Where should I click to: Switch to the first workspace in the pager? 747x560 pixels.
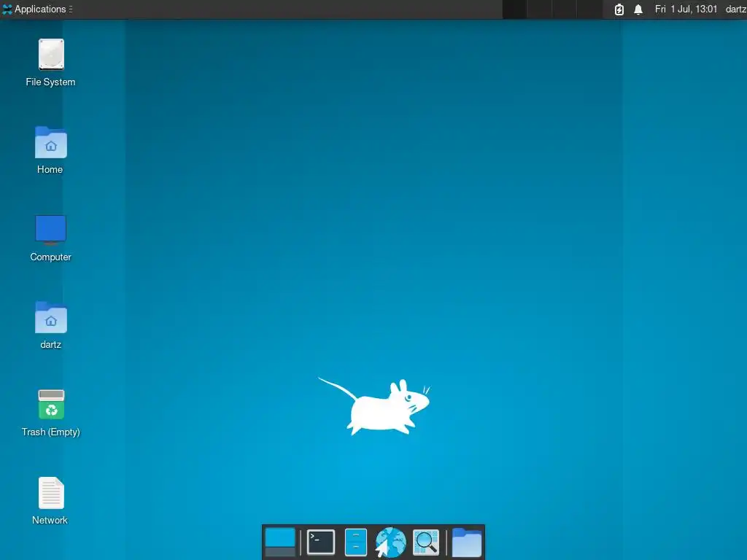[x=514, y=9]
